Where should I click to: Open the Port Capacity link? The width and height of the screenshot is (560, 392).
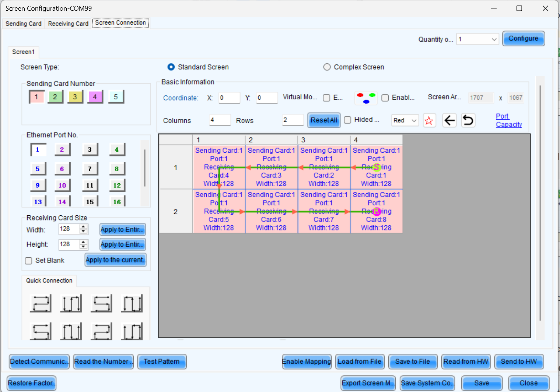[x=508, y=120]
